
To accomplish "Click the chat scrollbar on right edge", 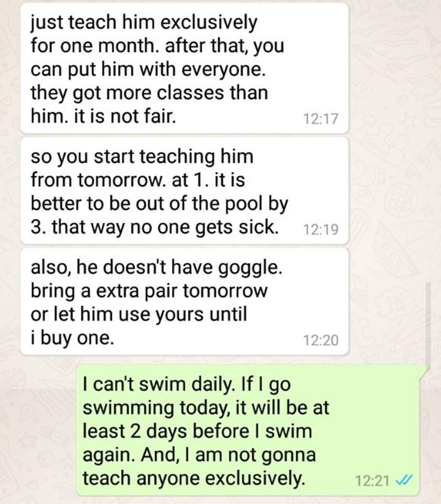I will pyautogui.click(x=428, y=325).
